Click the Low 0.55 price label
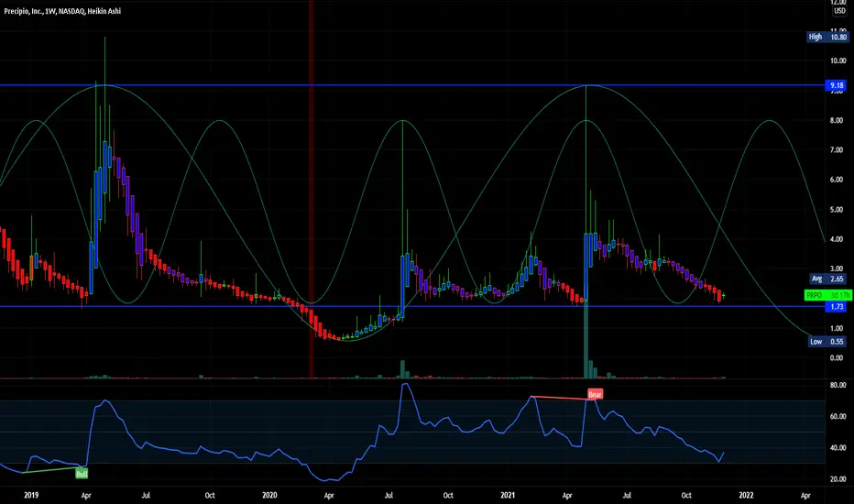The image size is (854, 504). click(x=827, y=342)
